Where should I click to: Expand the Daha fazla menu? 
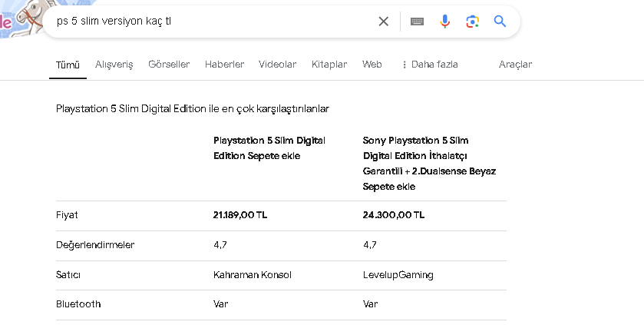(x=430, y=65)
